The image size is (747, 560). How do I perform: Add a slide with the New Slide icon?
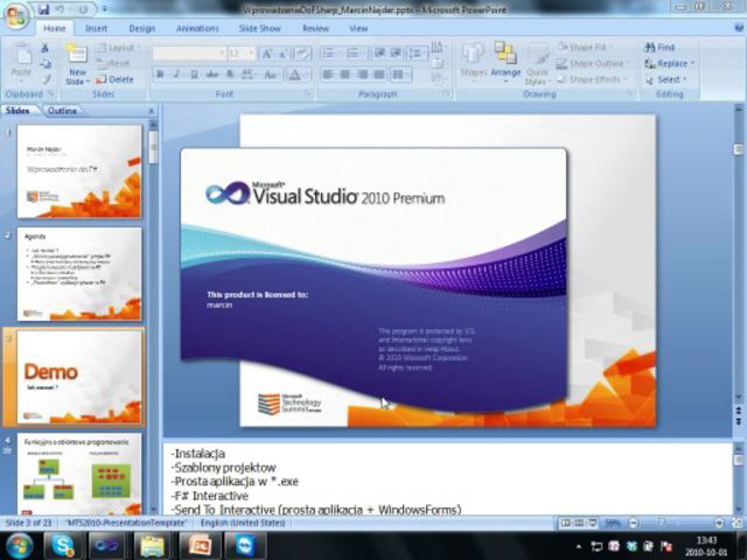77,53
